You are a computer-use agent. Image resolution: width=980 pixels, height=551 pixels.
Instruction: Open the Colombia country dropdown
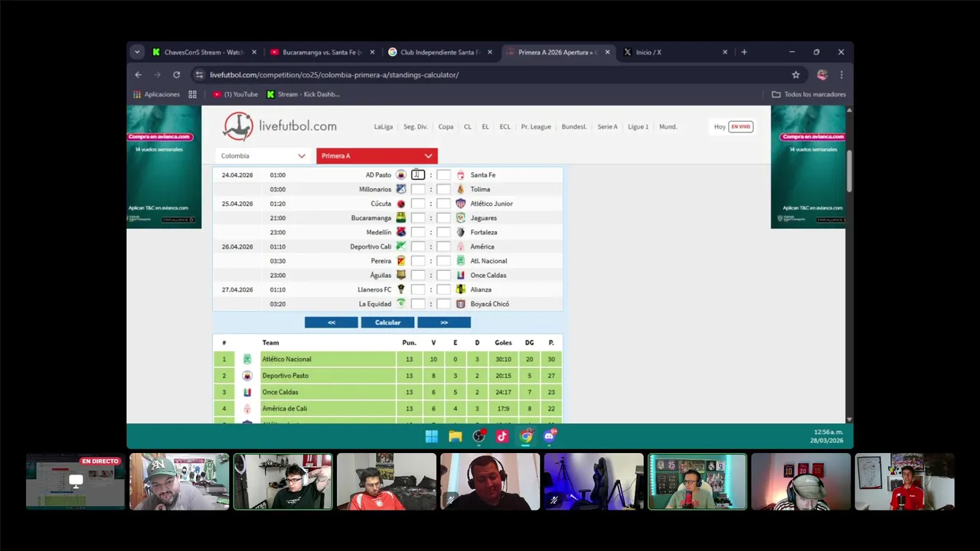click(263, 156)
